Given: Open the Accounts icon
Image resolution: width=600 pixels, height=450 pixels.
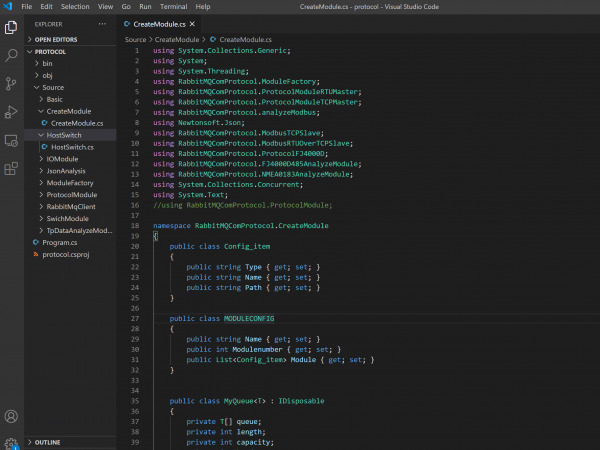Looking at the screenshot, I should tap(11, 416).
